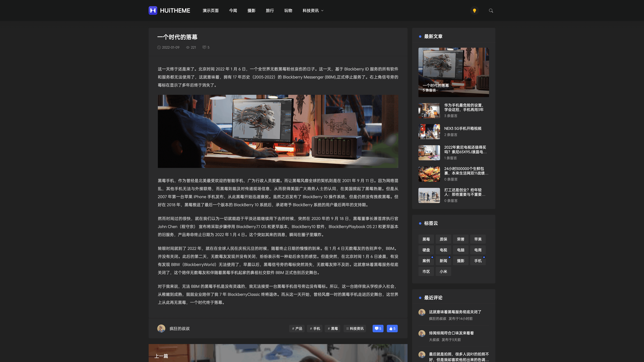Open the 科技资讯 category tag on article footer

point(354,329)
